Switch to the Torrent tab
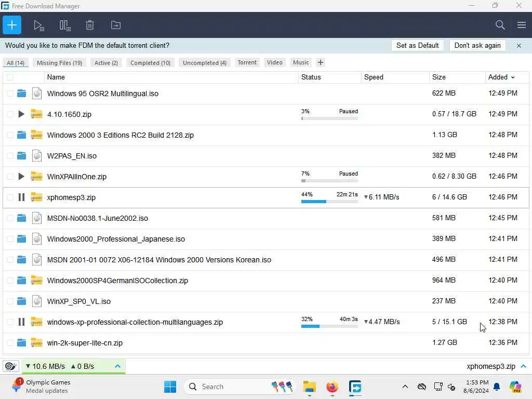 pyautogui.click(x=247, y=62)
